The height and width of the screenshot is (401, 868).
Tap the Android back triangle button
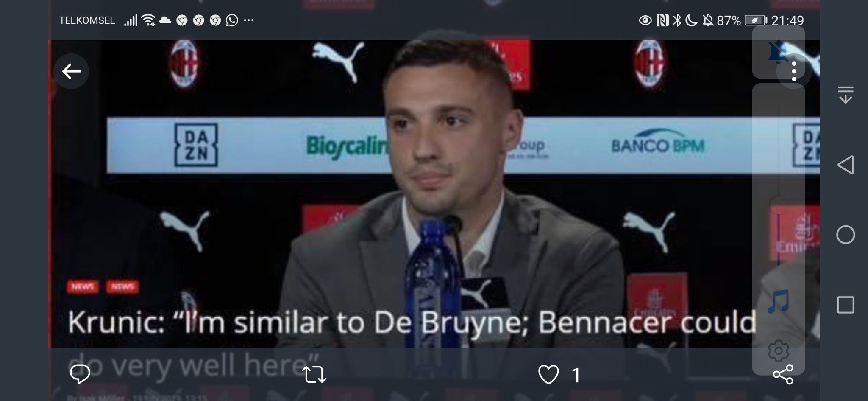tap(846, 165)
